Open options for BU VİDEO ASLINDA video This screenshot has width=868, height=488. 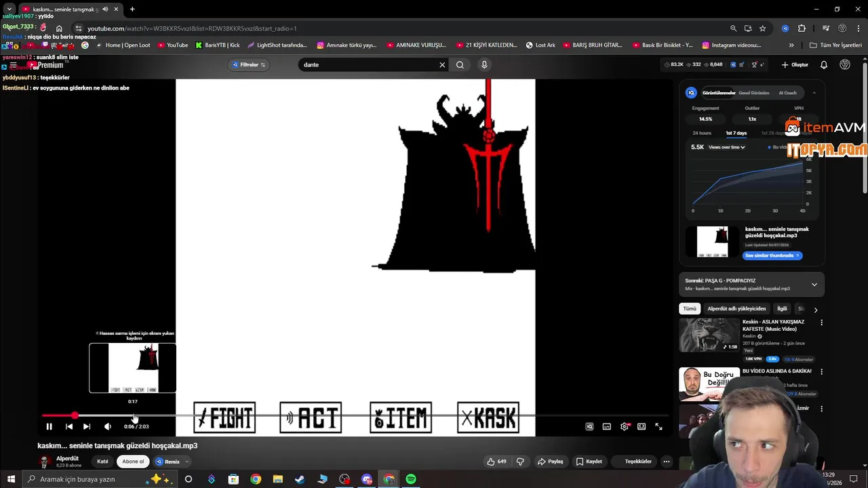pos(821,372)
